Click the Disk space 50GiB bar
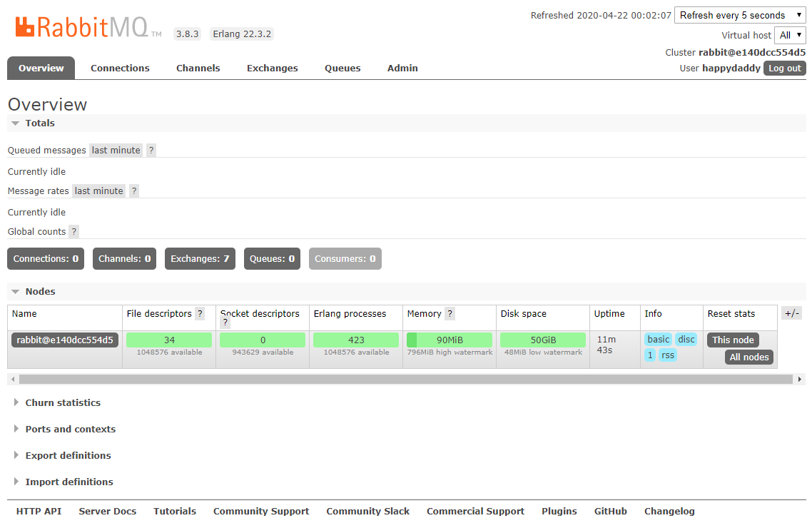 click(543, 340)
